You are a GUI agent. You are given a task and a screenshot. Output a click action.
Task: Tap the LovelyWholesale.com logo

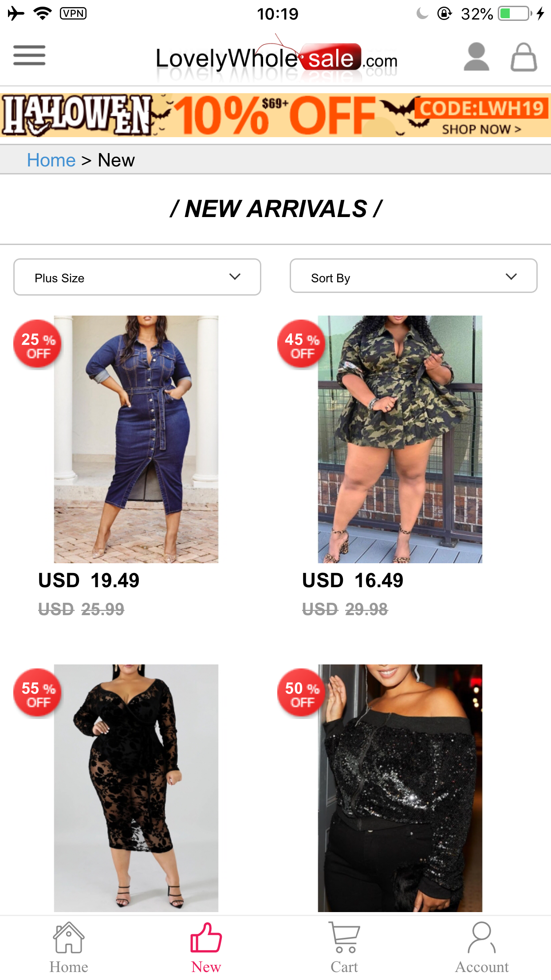tap(276, 59)
